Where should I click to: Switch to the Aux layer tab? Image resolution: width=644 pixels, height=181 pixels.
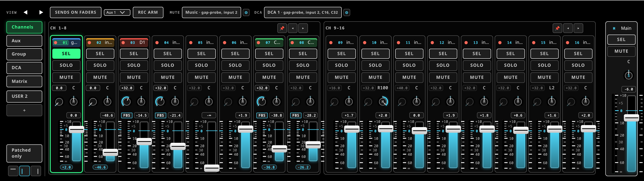coord(24,41)
